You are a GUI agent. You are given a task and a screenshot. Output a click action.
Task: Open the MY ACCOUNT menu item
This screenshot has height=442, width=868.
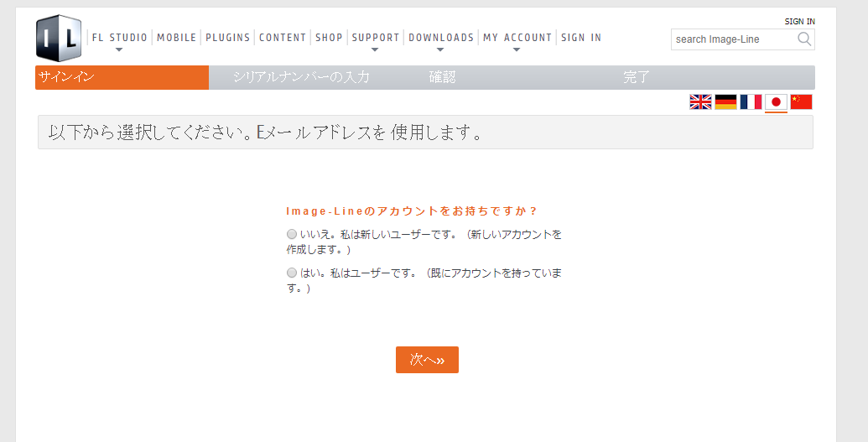click(517, 38)
